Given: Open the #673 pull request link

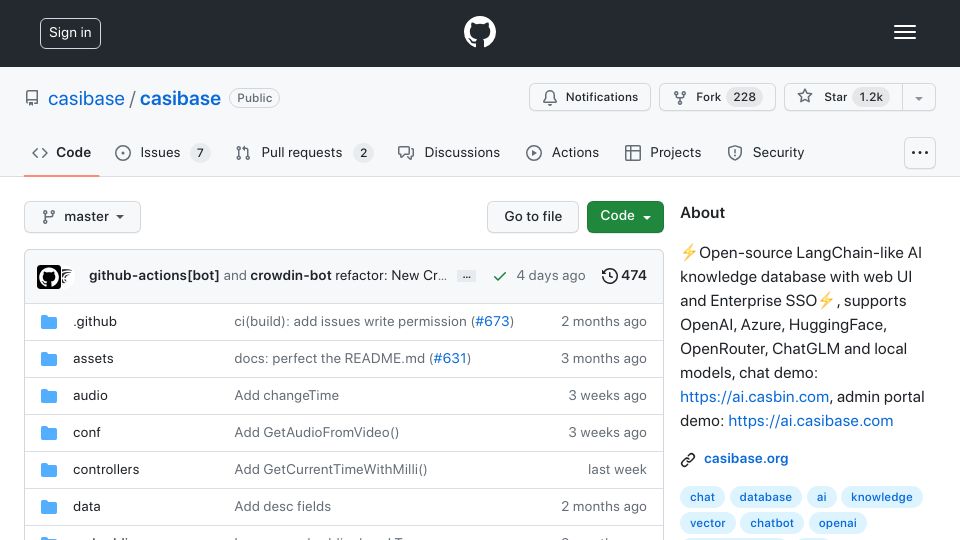Looking at the screenshot, I should tap(492, 321).
